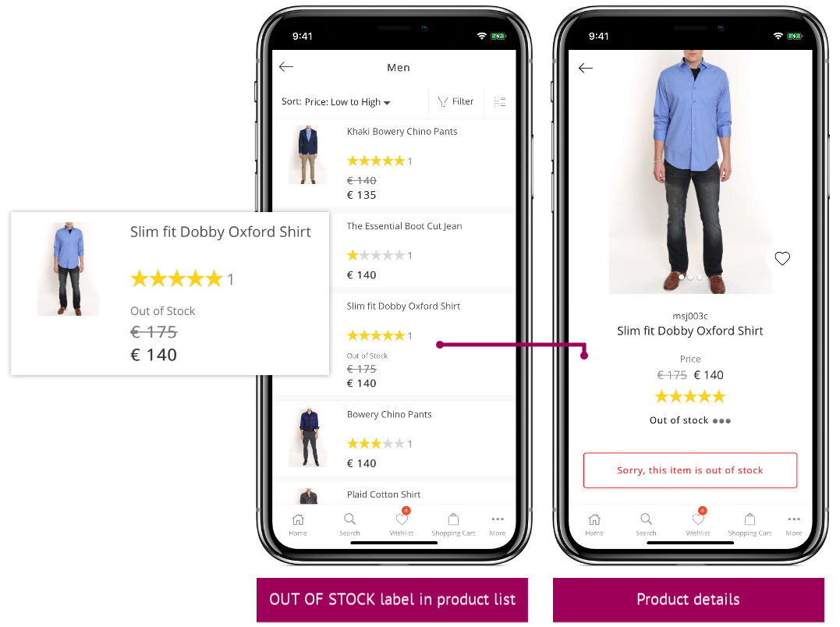The height and width of the screenshot is (627, 840).
Task: Tap back arrow on product details screen
Action: tap(586, 68)
